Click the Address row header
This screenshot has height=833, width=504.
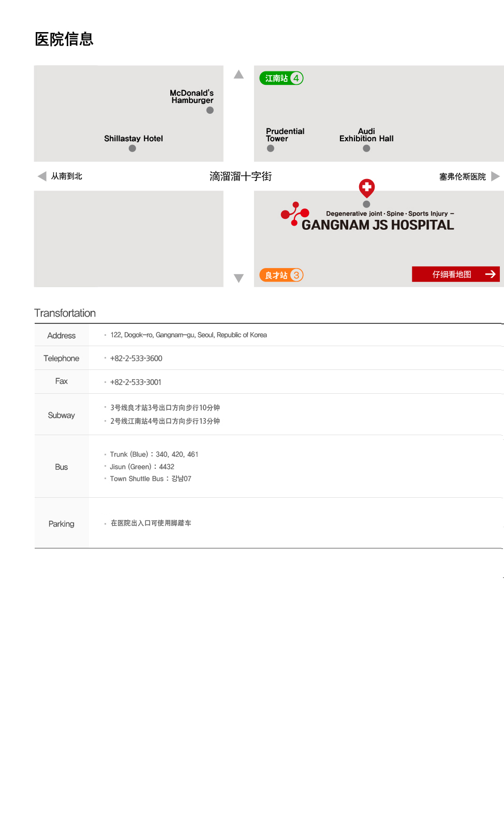click(62, 335)
